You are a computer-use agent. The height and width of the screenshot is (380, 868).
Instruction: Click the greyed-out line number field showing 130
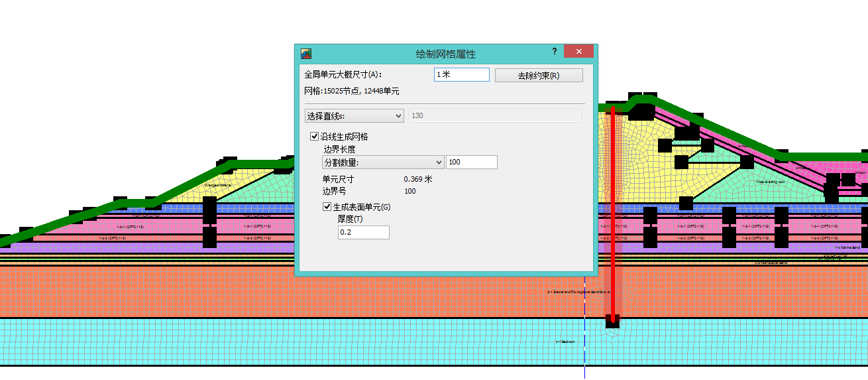pyautogui.click(x=495, y=116)
